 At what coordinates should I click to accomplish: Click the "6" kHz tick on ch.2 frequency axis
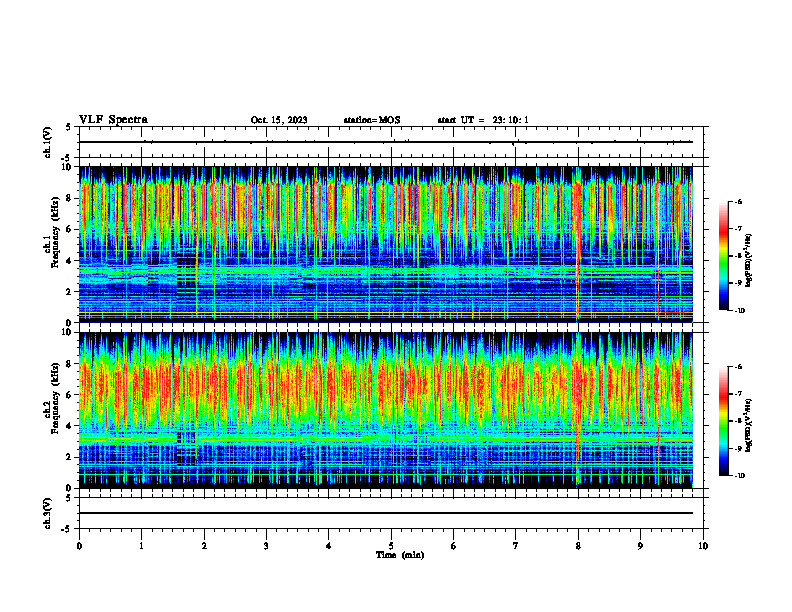point(70,395)
